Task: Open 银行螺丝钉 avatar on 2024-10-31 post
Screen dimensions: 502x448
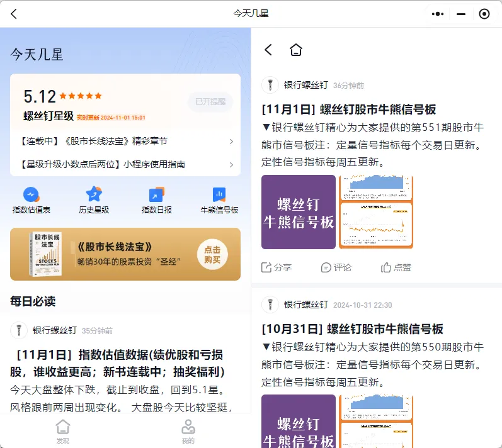Action: coord(270,305)
